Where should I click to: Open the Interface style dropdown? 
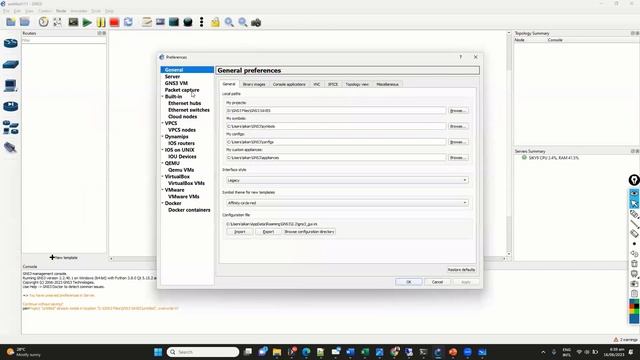(x=347, y=180)
